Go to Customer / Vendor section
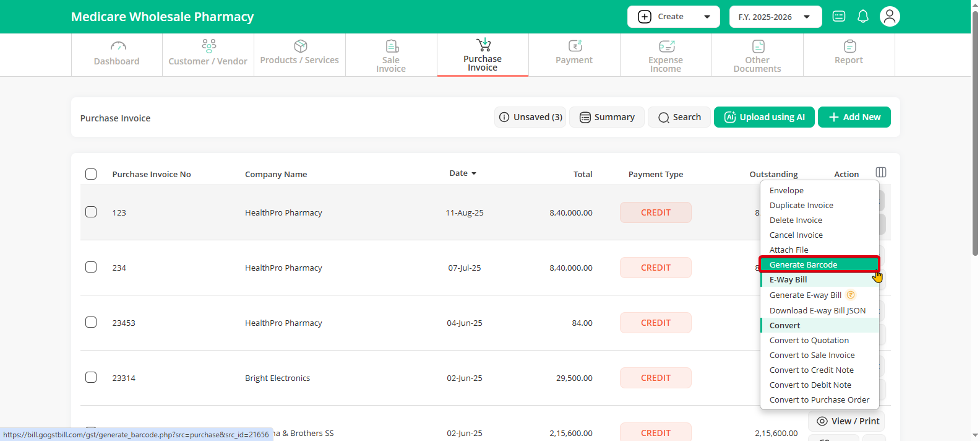The image size is (980, 441). click(208, 54)
